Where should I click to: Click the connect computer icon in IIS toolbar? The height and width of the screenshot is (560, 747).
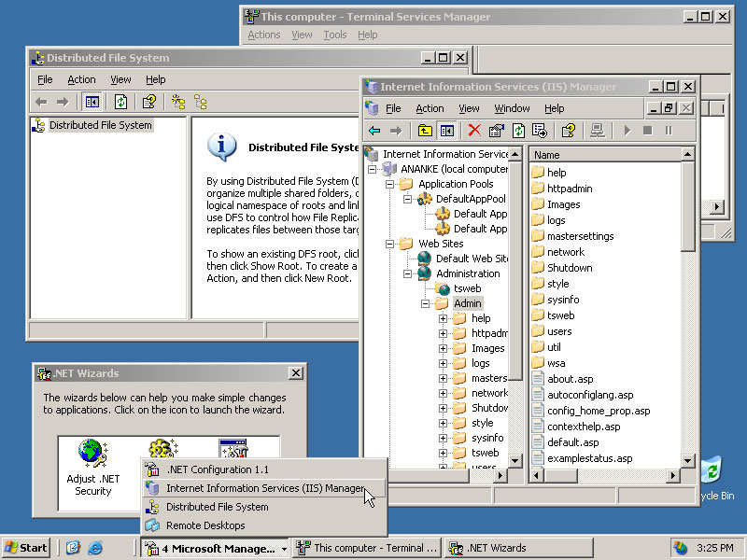coord(598,131)
